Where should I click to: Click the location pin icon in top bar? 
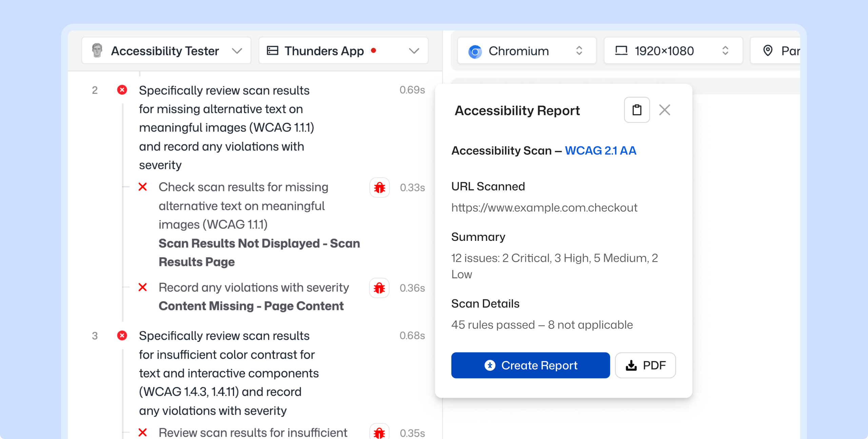(x=768, y=51)
